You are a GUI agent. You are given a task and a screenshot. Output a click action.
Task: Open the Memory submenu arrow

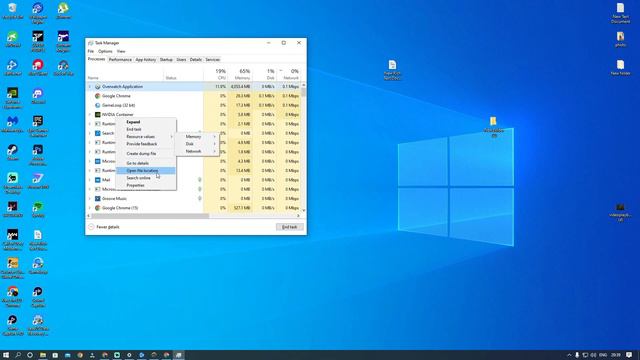point(215,137)
